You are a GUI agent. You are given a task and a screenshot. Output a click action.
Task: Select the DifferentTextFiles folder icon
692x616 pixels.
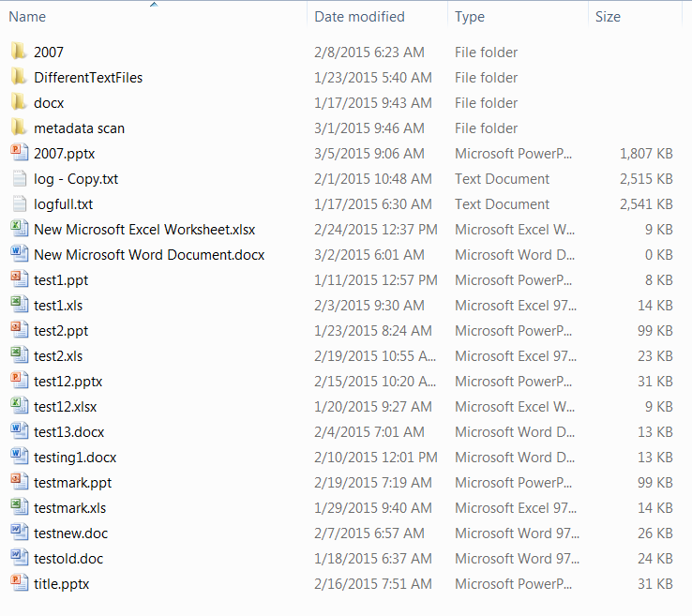18,78
